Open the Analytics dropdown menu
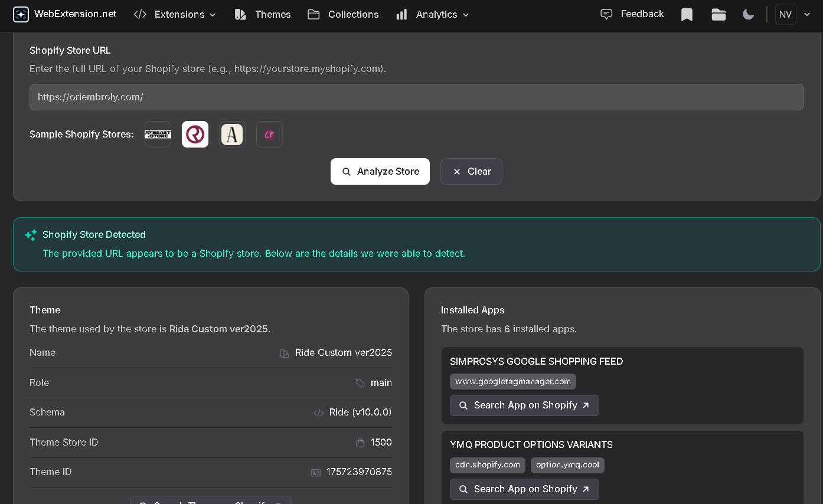 (x=433, y=14)
